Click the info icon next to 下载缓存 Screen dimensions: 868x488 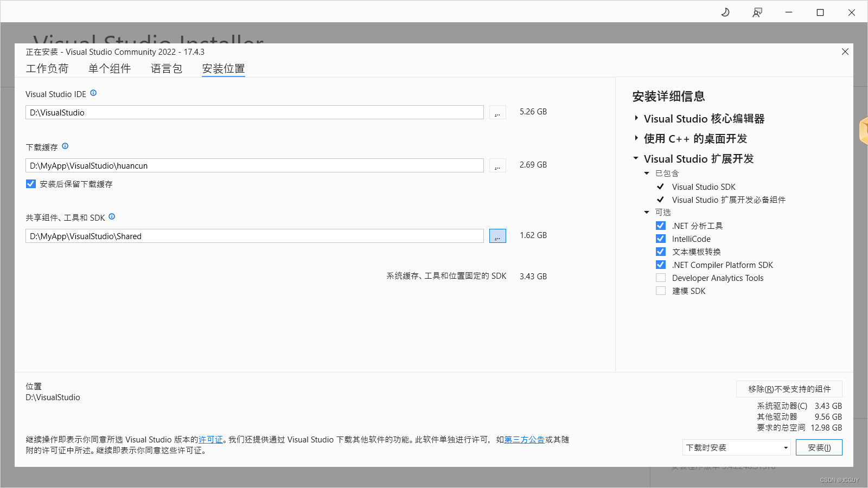[65, 146]
